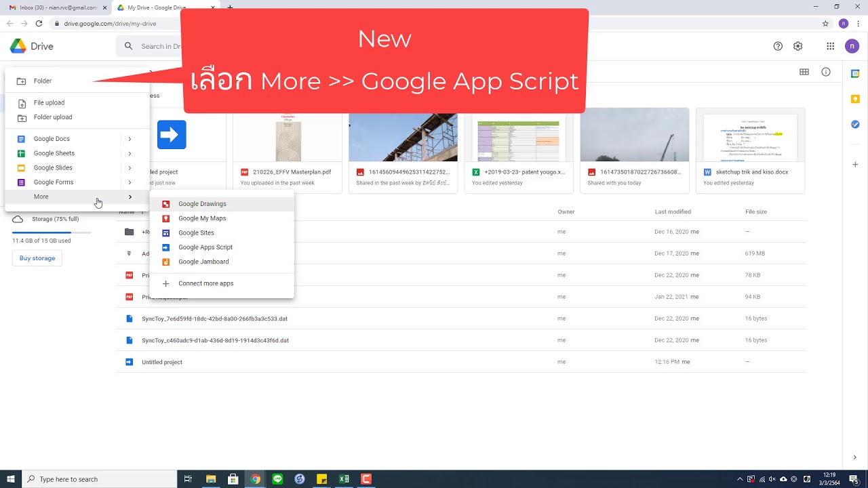Open Google Tasks side panel
This screenshot has width=868, height=488.
click(x=855, y=124)
